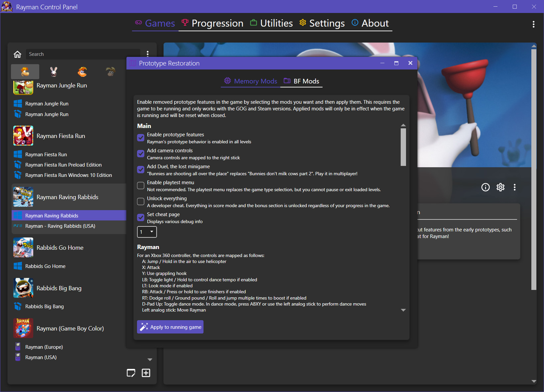Open the app overflow menu at top right
The width and height of the screenshot is (544, 392).
pyautogui.click(x=533, y=24)
